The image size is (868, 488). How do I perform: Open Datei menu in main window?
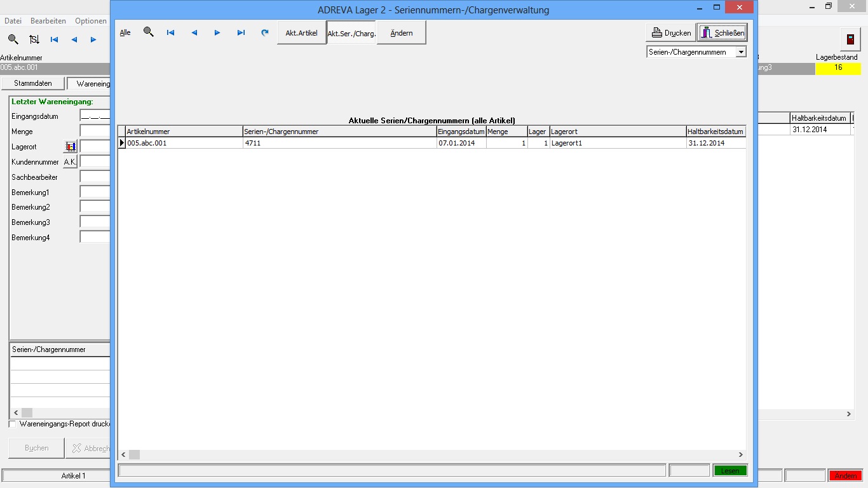click(x=13, y=21)
